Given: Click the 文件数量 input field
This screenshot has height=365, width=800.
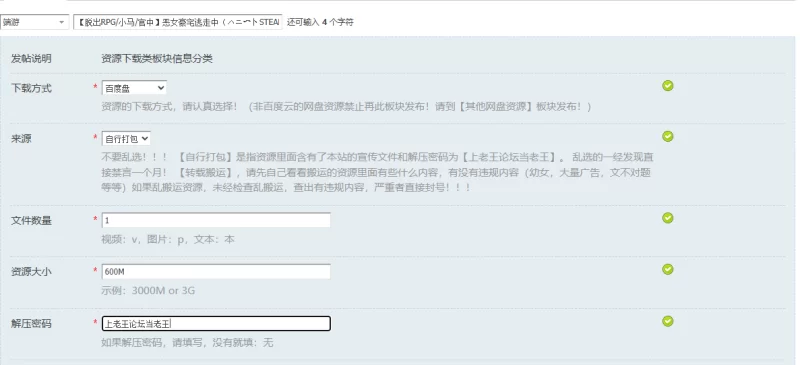Looking at the screenshot, I should 216,220.
